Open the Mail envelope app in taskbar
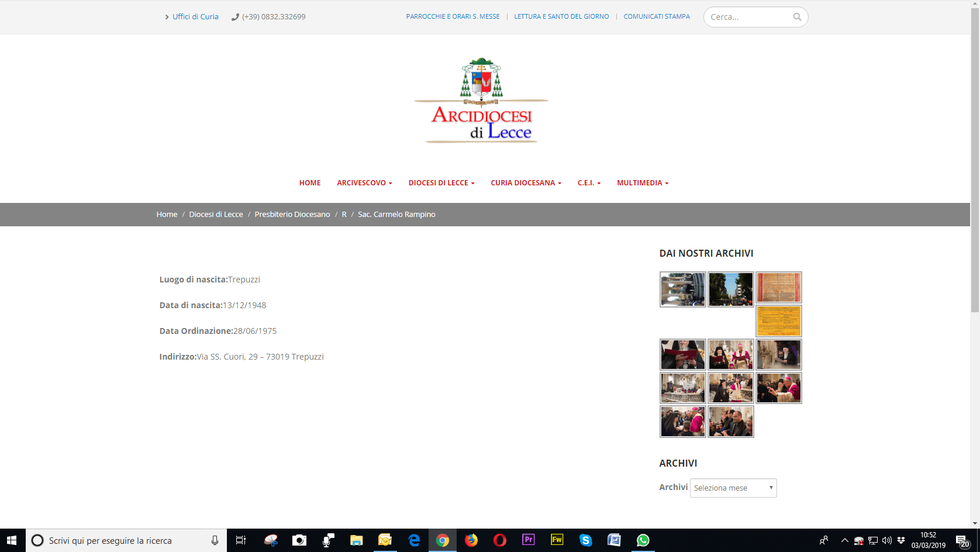This screenshot has width=980, height=552. click(385, 540)
